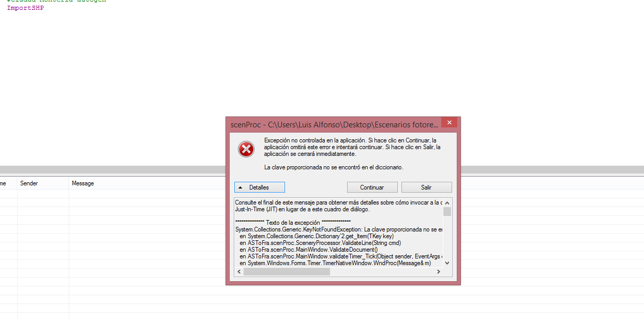Screen dimensions: 644x319
Task: Click the details scroll up arrow
Action: pyautogui.click(x=447, y=202)
